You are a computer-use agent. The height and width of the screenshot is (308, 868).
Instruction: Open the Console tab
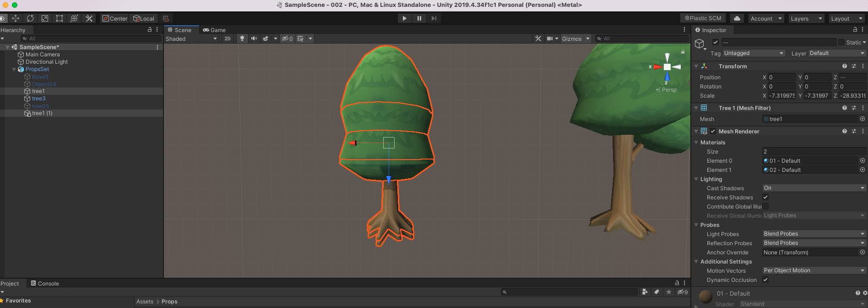(x=45, y=284)
